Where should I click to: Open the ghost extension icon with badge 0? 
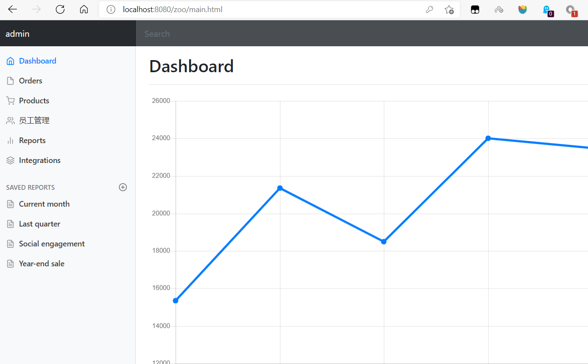click(547, 10)
